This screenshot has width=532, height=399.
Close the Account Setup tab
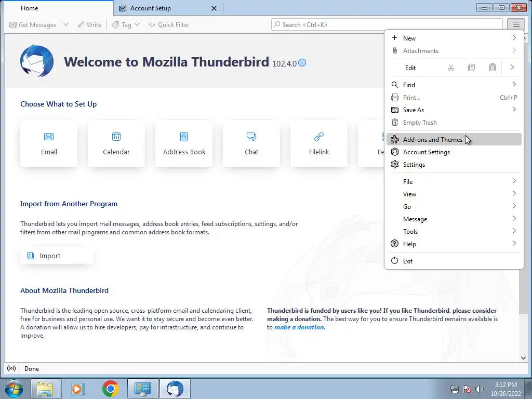pyautogui.click(x=214, y=8)
